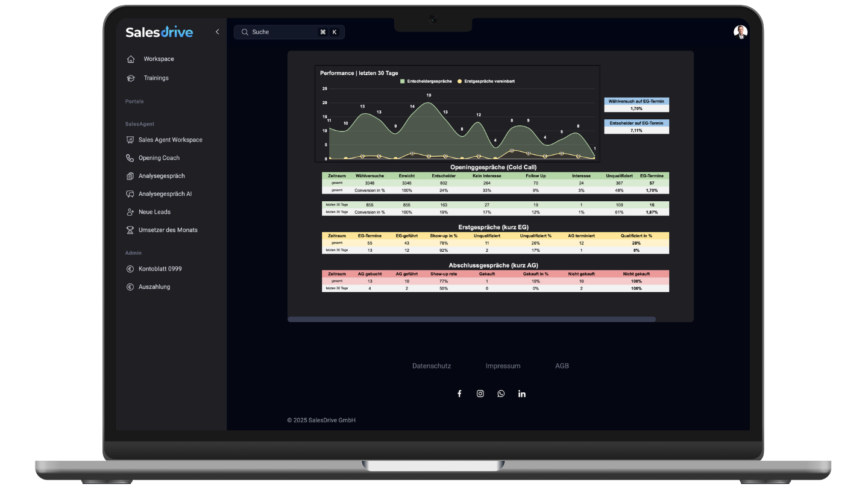Open the Auszahlung admin page
Viewport: 868px width, 488px height.
pyautogui.click(x=154, y=287)
